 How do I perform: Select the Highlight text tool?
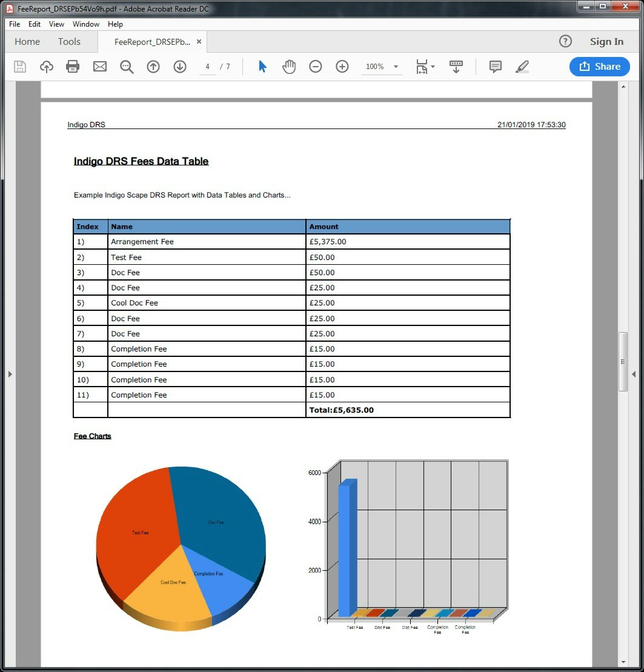point(522,67)
